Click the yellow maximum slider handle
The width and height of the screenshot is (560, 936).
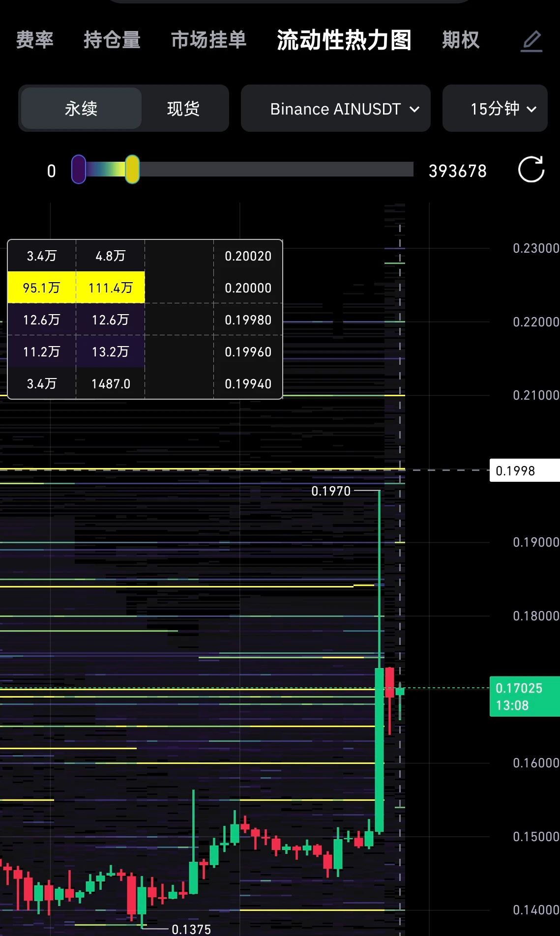coord(132,169)
